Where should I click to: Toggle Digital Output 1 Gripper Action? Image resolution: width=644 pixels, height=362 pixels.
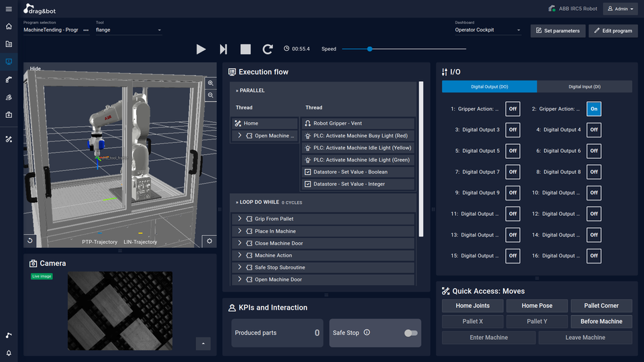513,109
